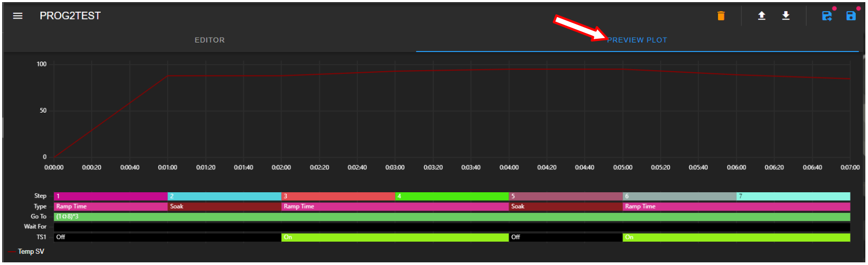Click the TS1 row label

(41, 237)
